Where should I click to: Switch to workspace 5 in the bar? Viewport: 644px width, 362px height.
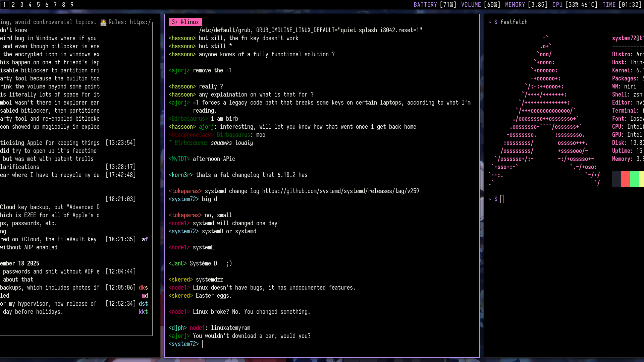38,5
